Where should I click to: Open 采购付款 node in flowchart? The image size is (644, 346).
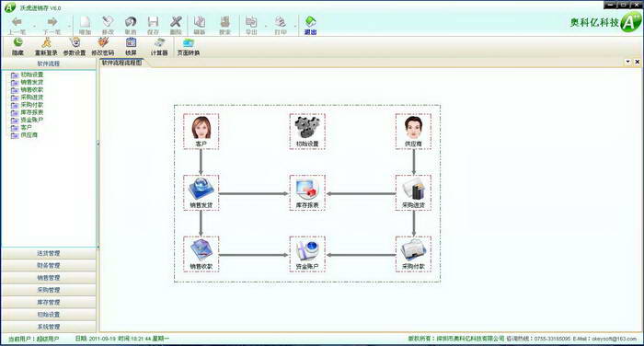(413, 254)
